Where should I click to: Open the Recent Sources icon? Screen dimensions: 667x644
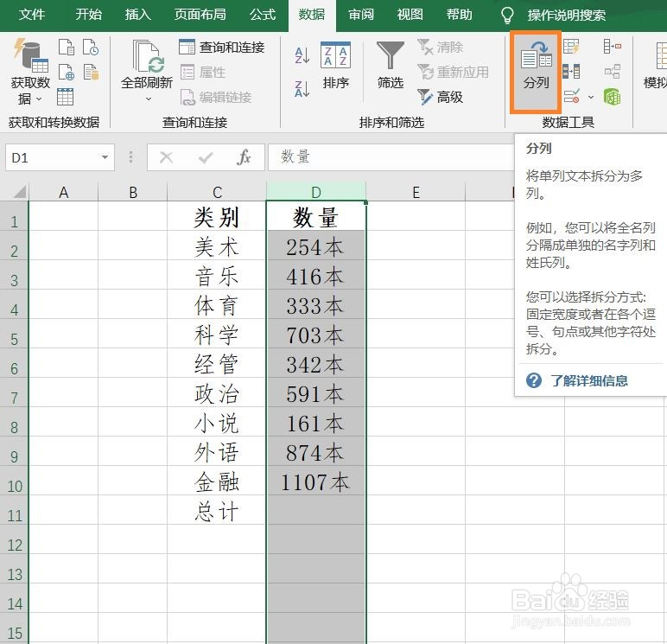tap(91, 47)
